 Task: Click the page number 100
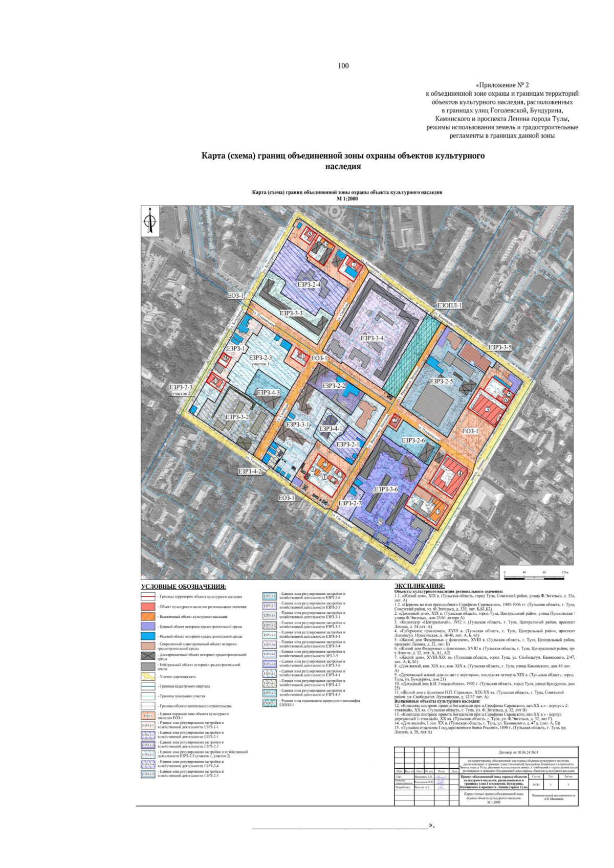point(343,65)
